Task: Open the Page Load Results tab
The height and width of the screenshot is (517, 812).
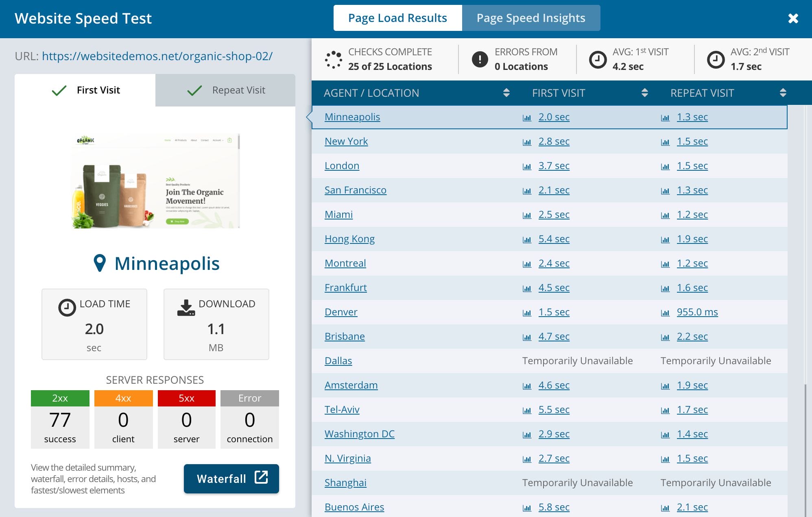Action: point(397,18)
